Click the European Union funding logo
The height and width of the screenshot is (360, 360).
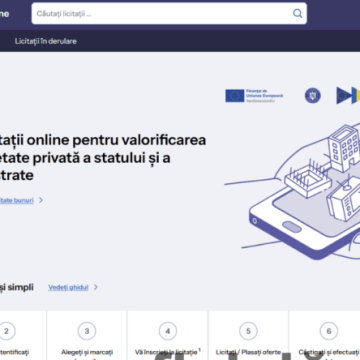254,95
